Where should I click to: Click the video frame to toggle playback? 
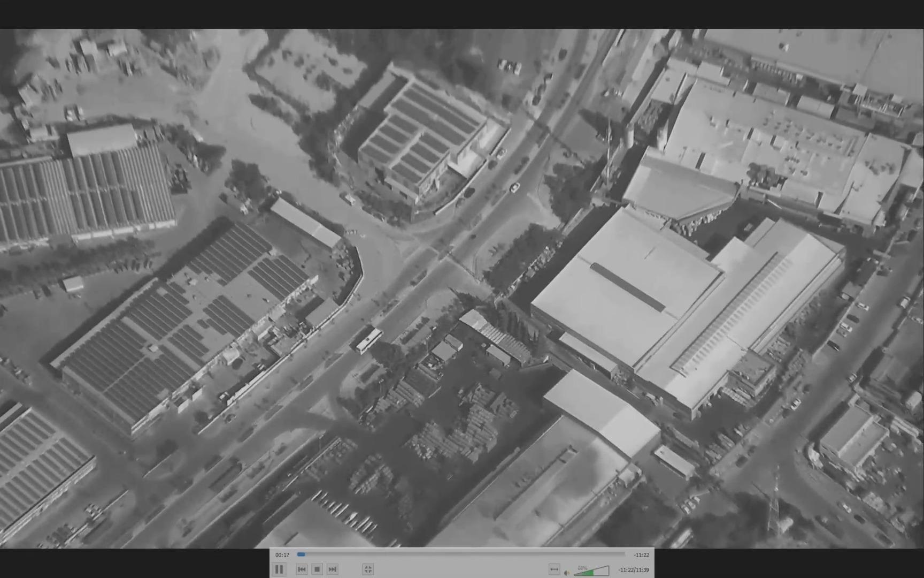point(462,288)
